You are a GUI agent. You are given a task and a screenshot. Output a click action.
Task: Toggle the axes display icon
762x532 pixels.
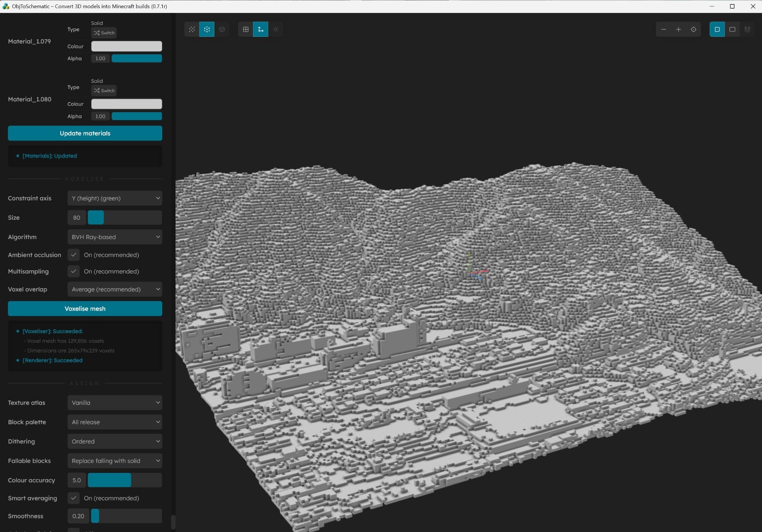tap(260, 29)
